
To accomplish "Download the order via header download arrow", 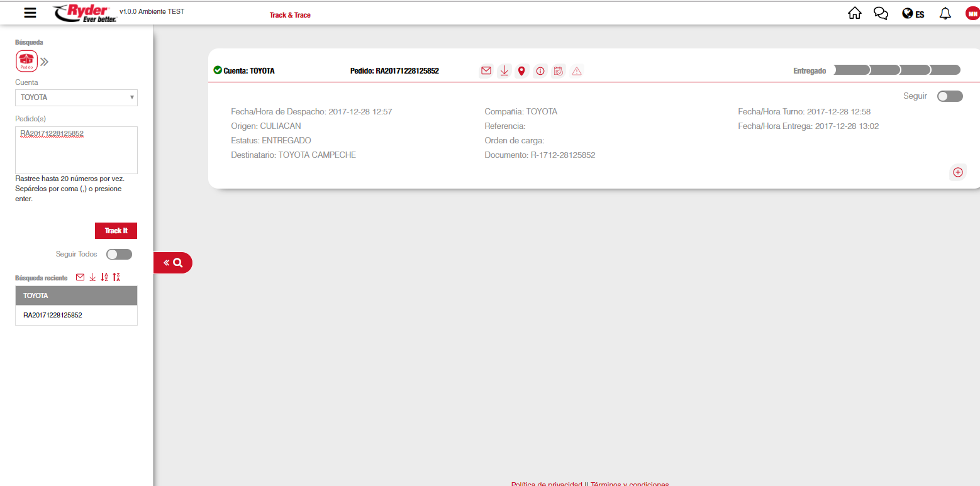I will coord(504,71).
